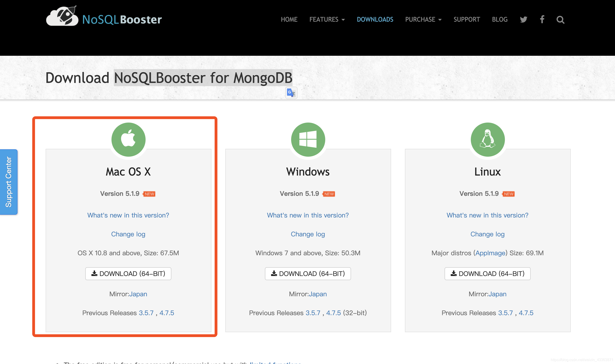Click the 'Mac OS X' card heading
This screenshot has width=615, height=364.
pos(128,171)
